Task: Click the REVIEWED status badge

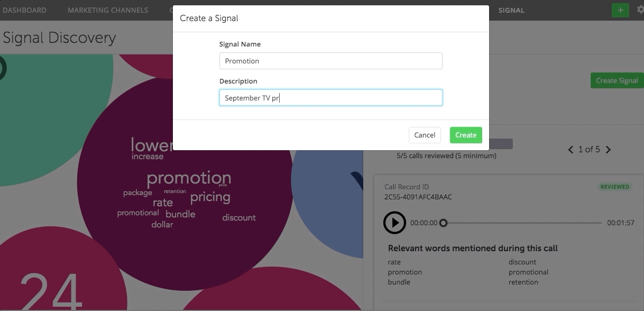Action: (x=614, y=187)
